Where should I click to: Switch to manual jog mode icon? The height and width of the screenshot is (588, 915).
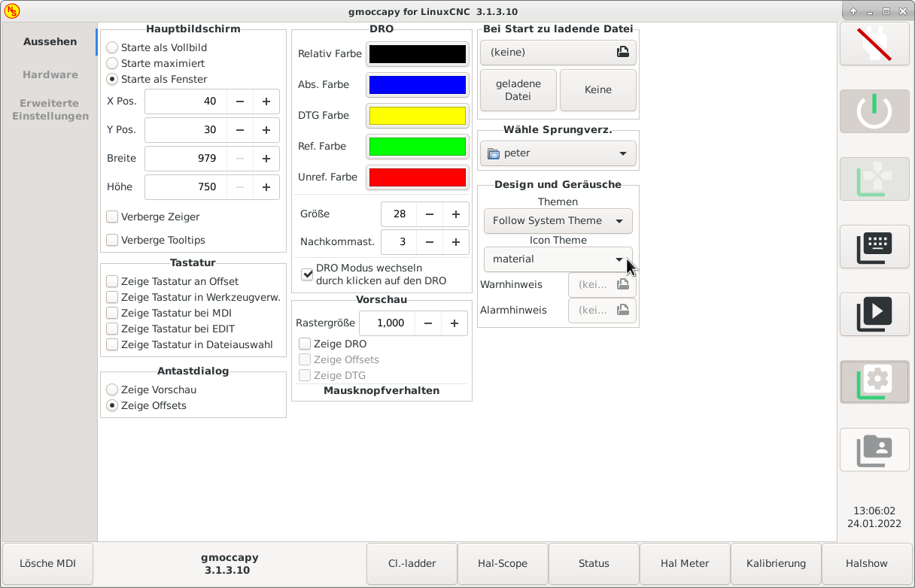click(874, 179)
